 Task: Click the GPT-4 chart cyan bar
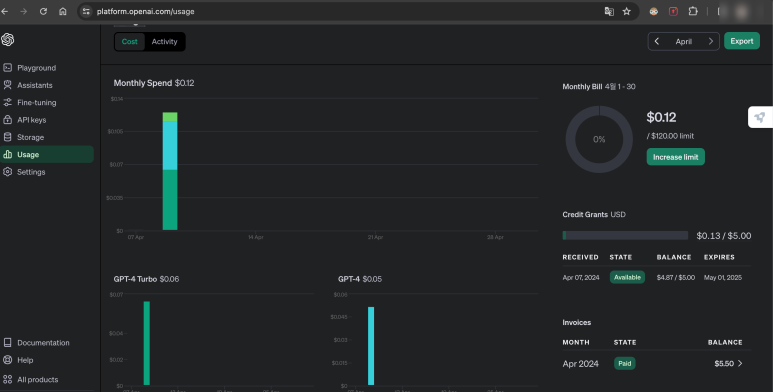point(371,346)
